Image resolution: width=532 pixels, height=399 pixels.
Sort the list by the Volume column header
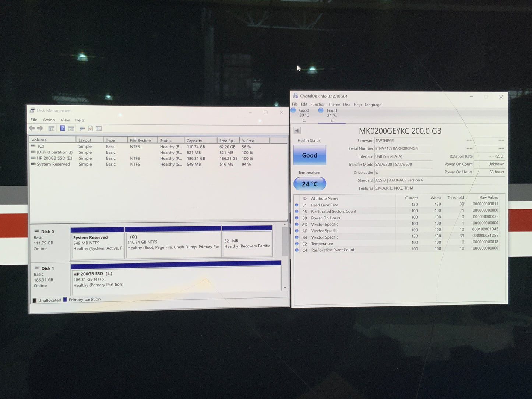pyautogui.click(x=53, y=140)
